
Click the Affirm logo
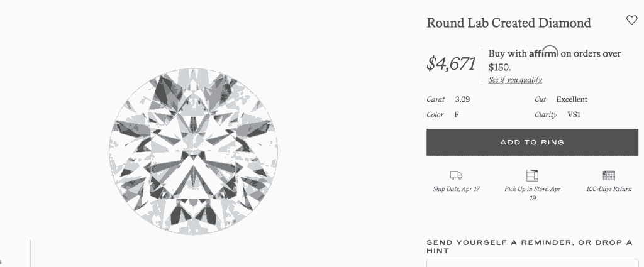click(543, 52)
